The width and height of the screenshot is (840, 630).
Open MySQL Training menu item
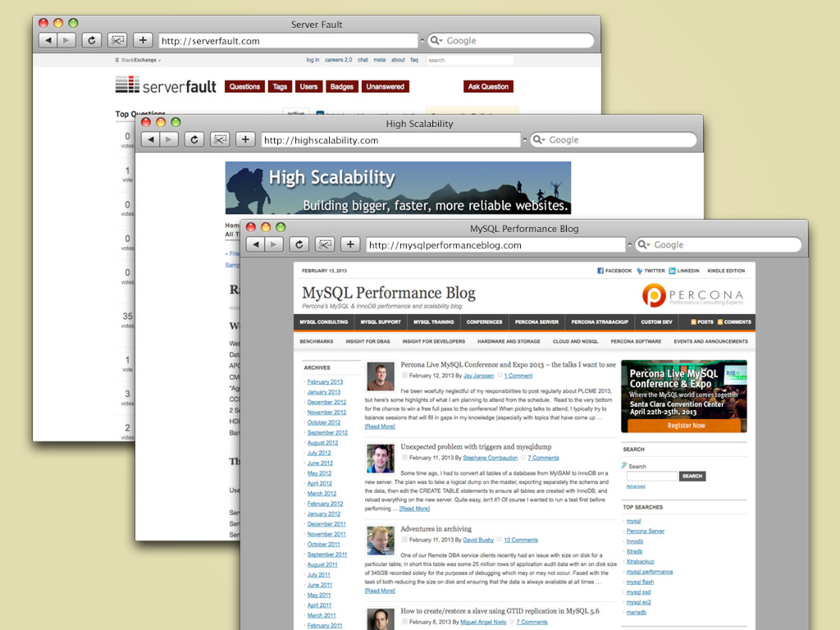coord(433,322)
